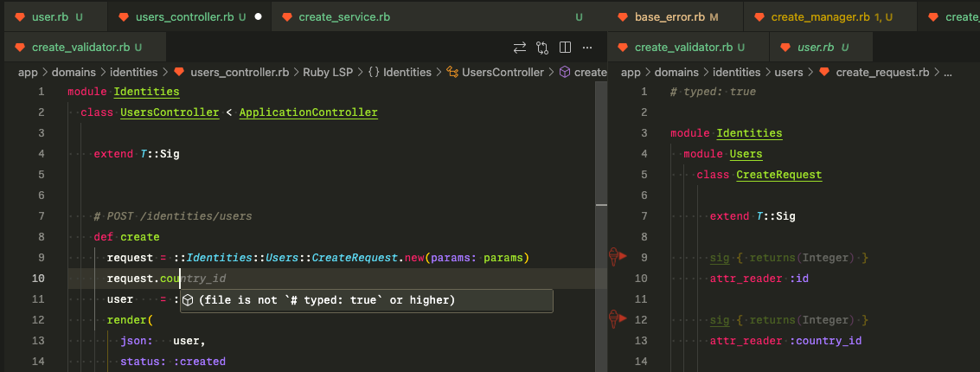
Task: Click the tooltip text 'file is not # typed: true'
Action: pyautogui.click(x=327, y=301)
